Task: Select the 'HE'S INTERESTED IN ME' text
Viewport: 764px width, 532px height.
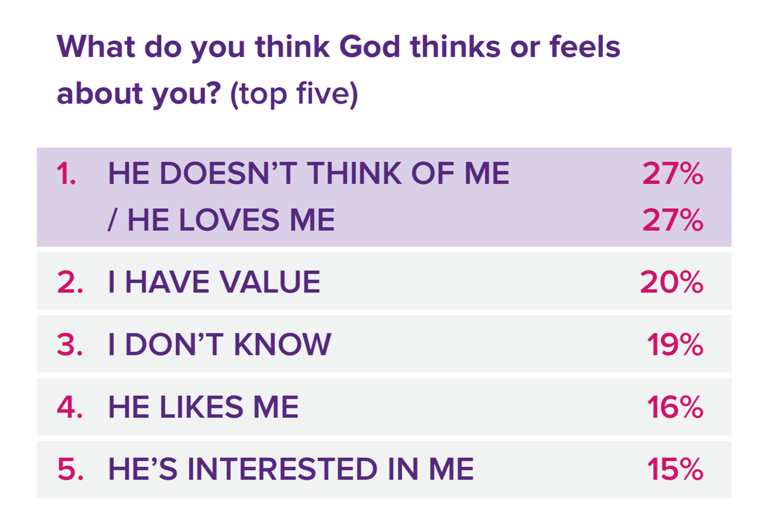Action: click(291, 469)
